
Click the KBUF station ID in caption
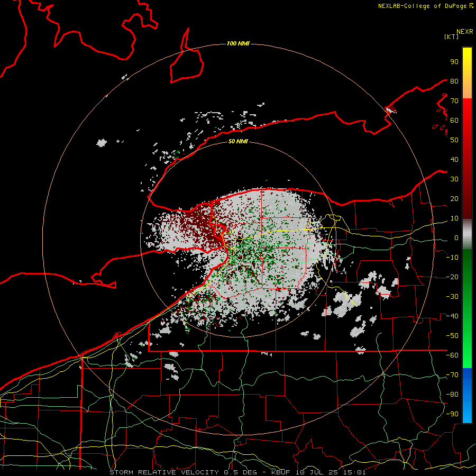tap(280, 472)
